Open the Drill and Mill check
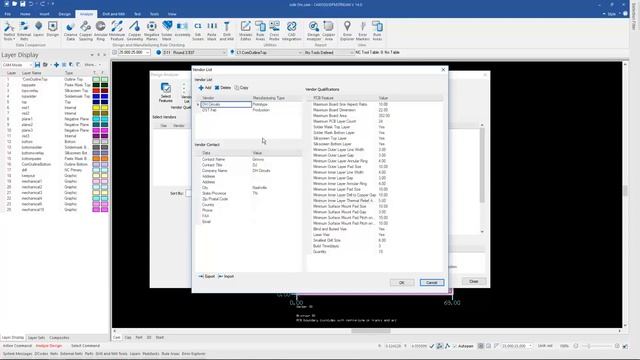The image size is (640, 360). pyautogui.click(x=227, y=31)
